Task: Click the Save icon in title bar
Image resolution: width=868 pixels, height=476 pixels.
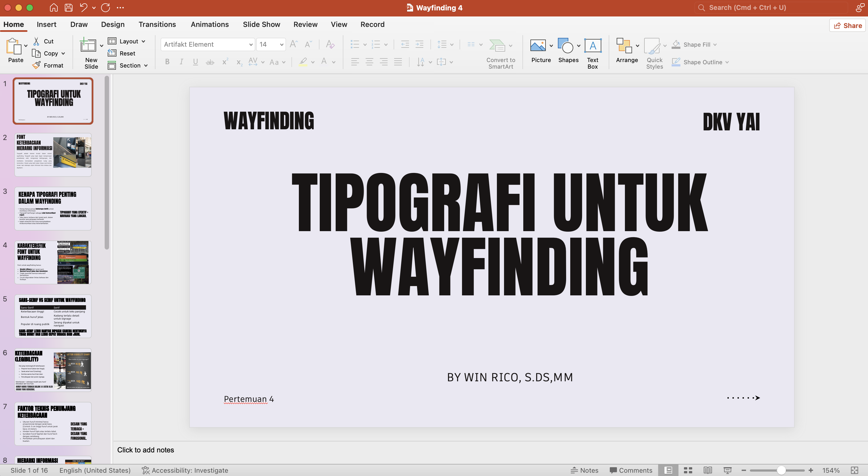Action: tap(68, 7)
